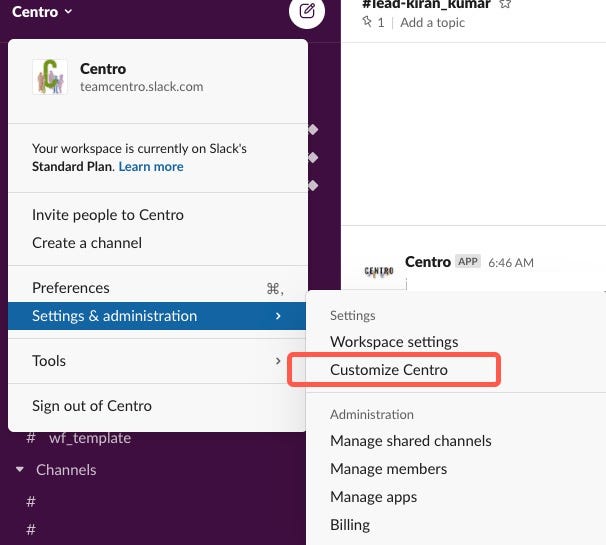Select Invite people to Centro
This screenshot has height=545, width=606.
pyautogui.click(x=158, y=215)
